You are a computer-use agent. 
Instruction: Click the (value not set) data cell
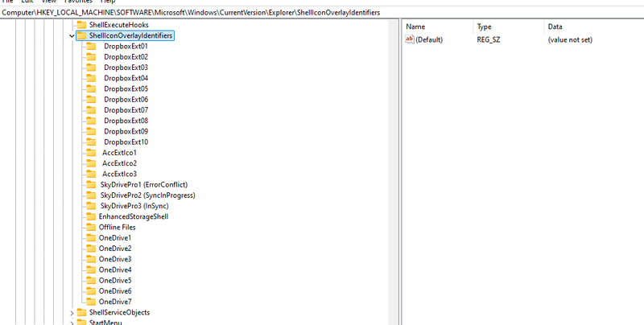(570, 39)
